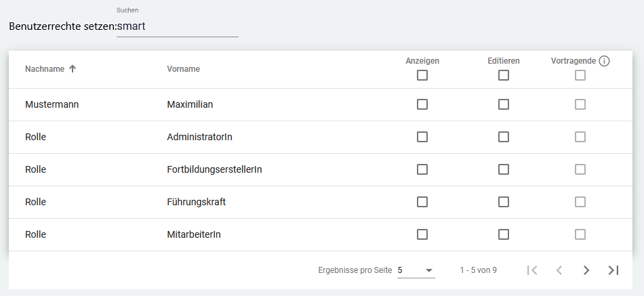This screenshot has height=296, width=644.
Task: Enable Editieren for MitarbeiterIn role
Action: pyautogui.click(x=504, y=234)
